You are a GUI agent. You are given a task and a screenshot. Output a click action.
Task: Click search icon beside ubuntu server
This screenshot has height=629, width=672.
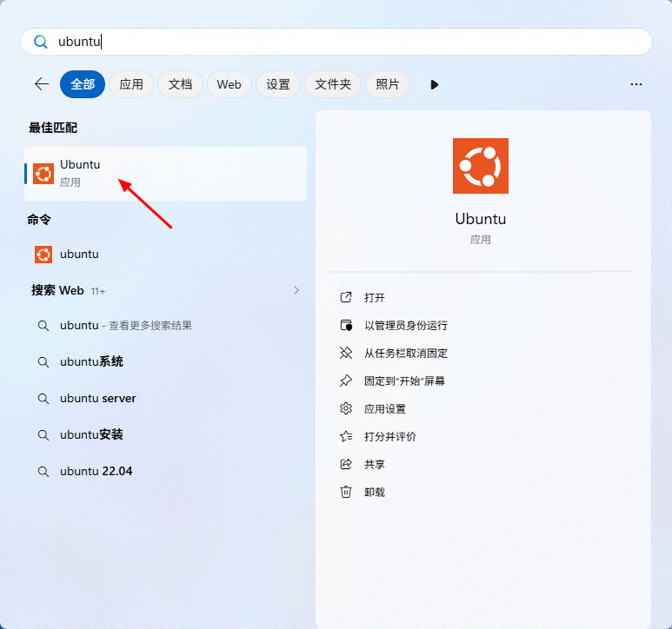(43, 399)
